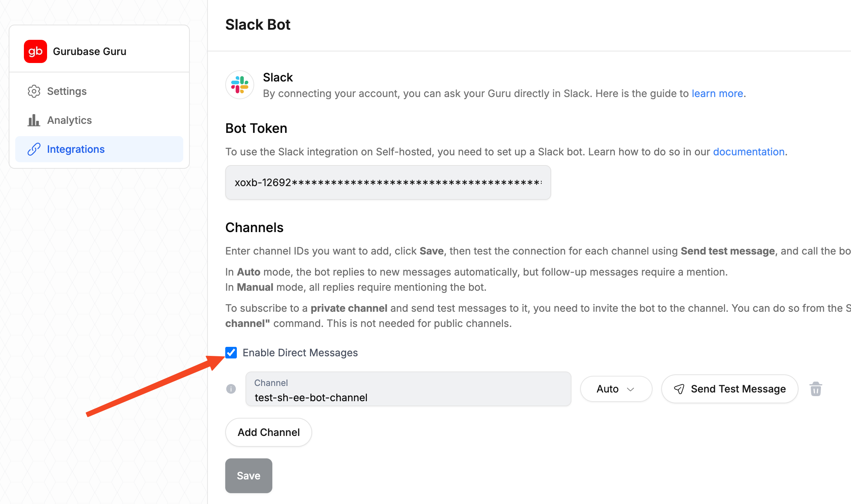The width and height of the screenshot is (851, 504).
Task: Open Settings in the sidebar
Action: pos(67,91)
